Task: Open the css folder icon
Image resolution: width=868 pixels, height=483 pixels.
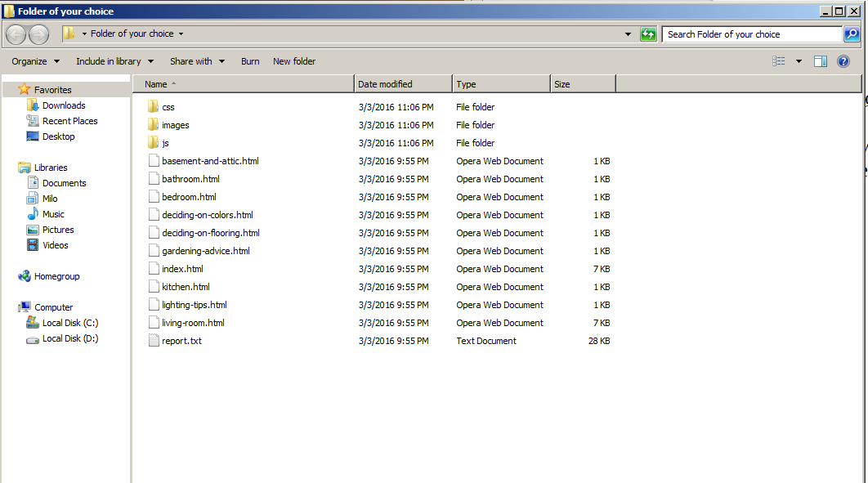Action: 153,107
